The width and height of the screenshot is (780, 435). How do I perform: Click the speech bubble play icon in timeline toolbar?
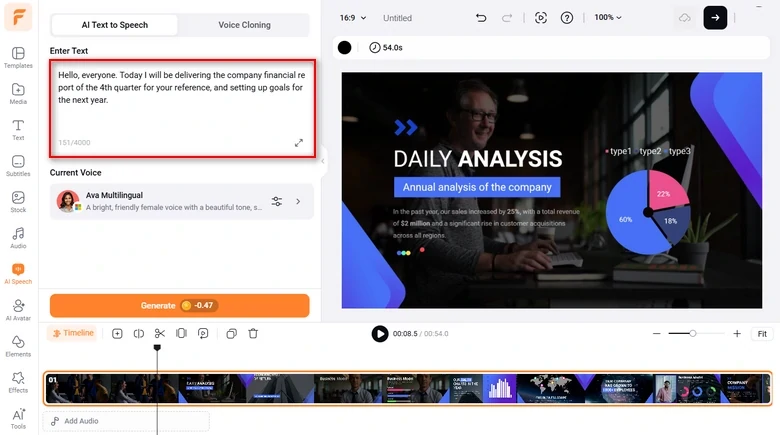(203, 333)
